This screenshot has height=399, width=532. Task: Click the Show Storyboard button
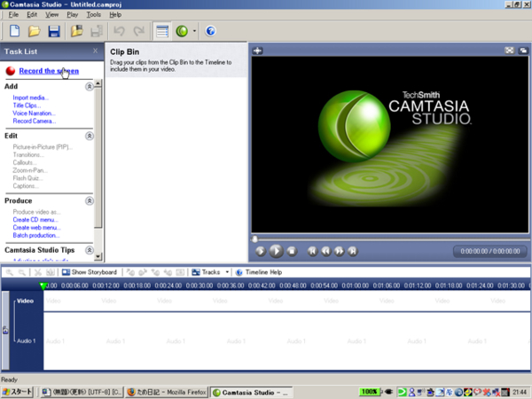click(x=90, y=272)
